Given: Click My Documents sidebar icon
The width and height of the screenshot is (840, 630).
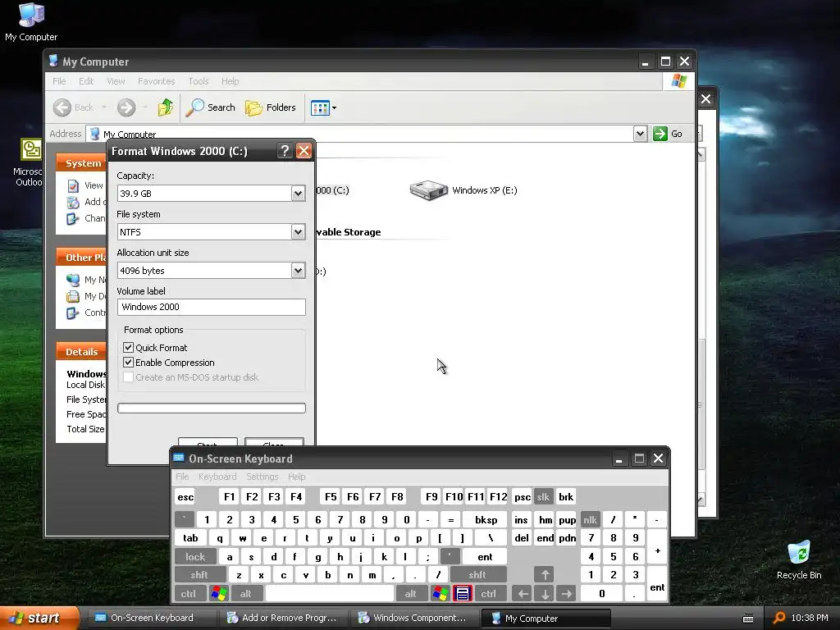Looking at the screenshot, I should pos(73,296).
